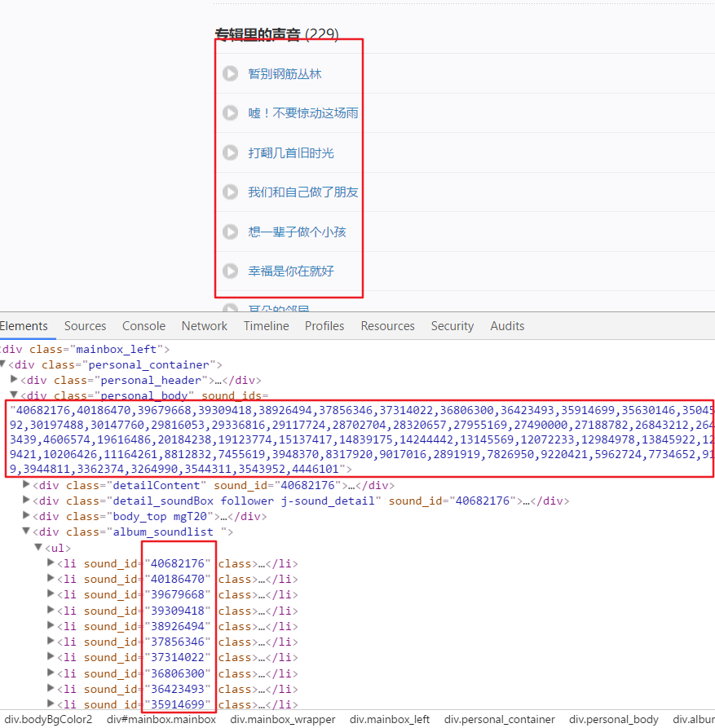Switch to the Elements tab
This screenshot has height=728, width=715.
coord(24,326)
